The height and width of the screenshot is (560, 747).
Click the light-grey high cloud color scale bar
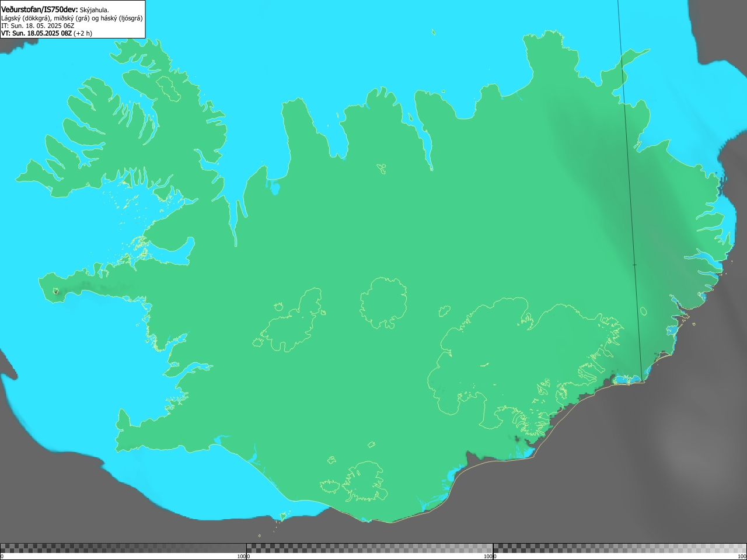620,548
